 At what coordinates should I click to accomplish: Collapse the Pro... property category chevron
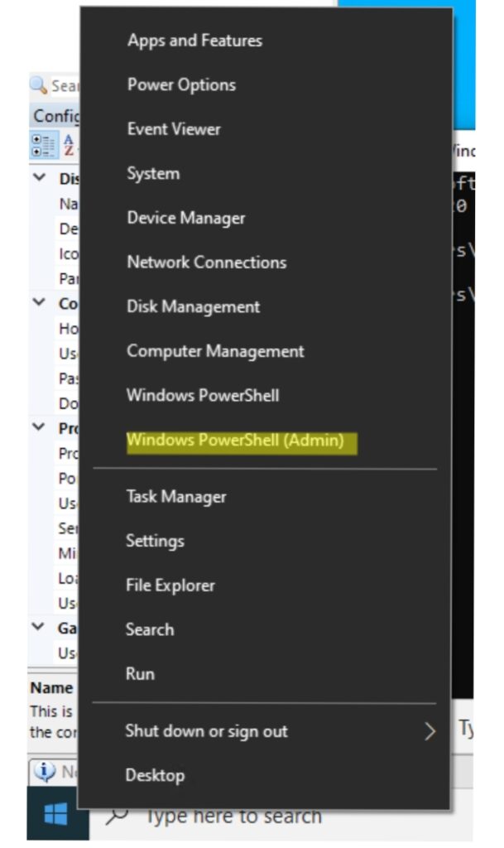[x=39, y=426]
